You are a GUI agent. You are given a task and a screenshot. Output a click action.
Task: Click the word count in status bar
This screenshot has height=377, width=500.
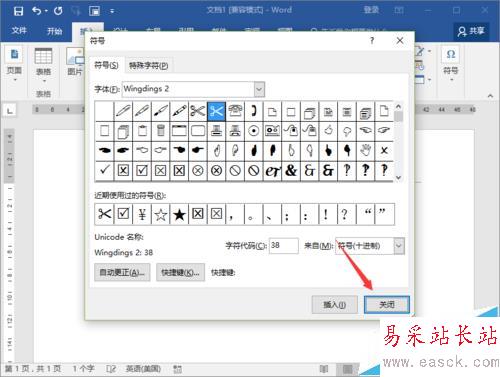click(84, 369)
